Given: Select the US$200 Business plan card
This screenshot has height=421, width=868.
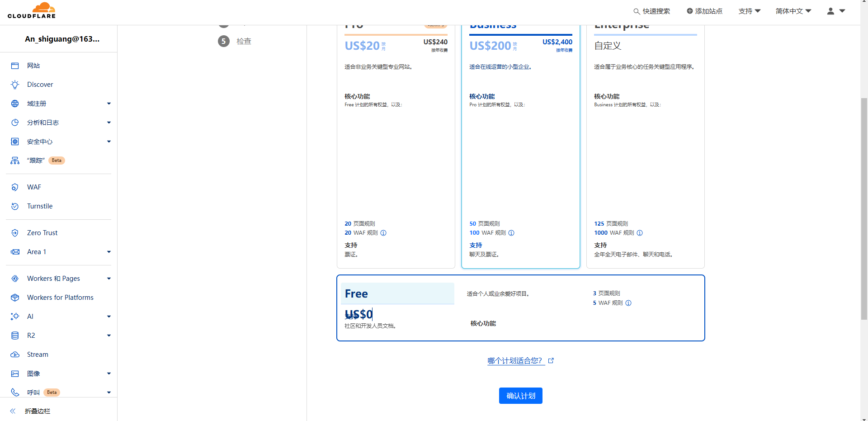Looking at the screenshot, I should (x=521, y=147).
